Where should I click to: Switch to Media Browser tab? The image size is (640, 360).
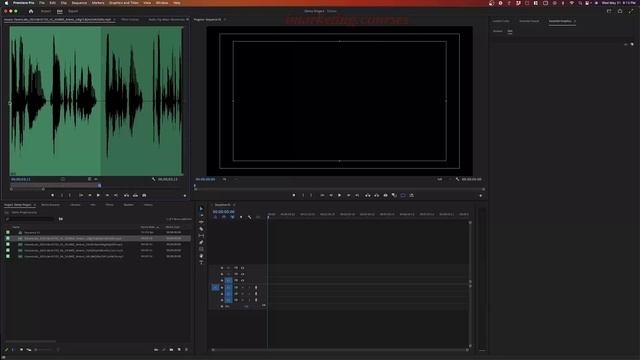point(51,205)
